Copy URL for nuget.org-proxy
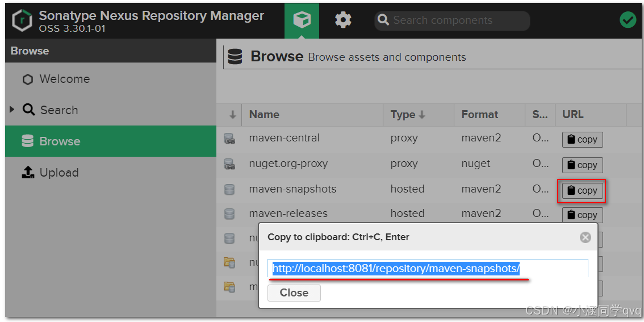 coord(583,165)
